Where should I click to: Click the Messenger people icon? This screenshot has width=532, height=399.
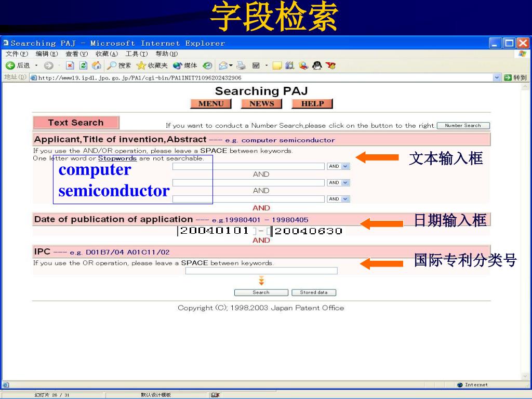[x=303, y=65]
